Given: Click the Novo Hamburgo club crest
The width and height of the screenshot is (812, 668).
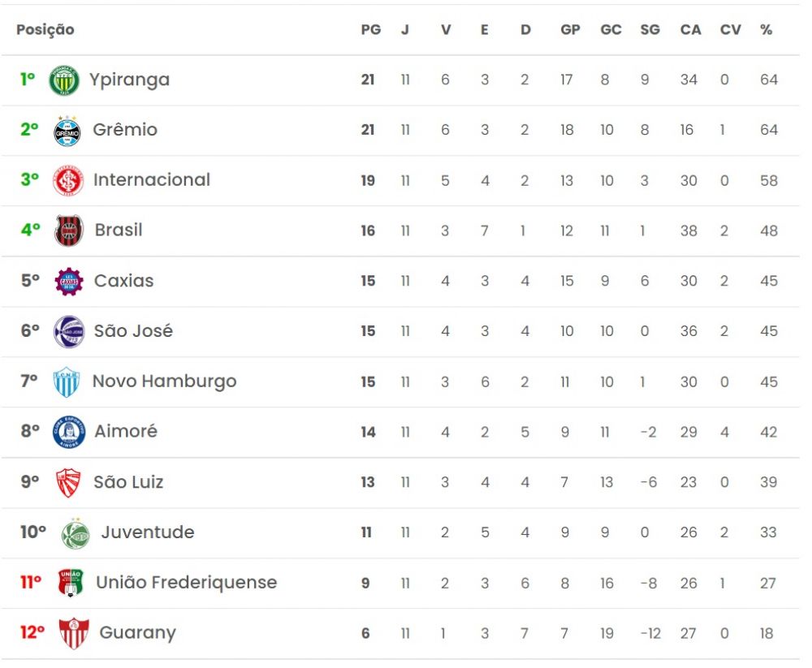Looking at the screenshot, I should [67, 382].
